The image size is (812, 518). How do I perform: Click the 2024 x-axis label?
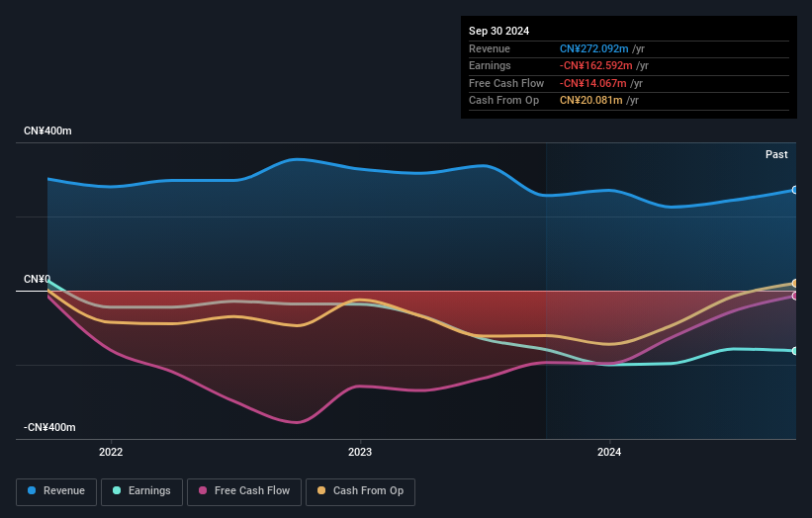[609, 452]
